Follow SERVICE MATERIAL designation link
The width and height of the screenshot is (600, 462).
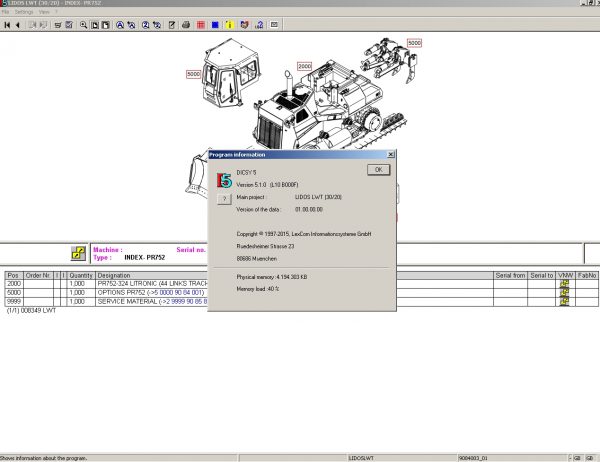152,302
